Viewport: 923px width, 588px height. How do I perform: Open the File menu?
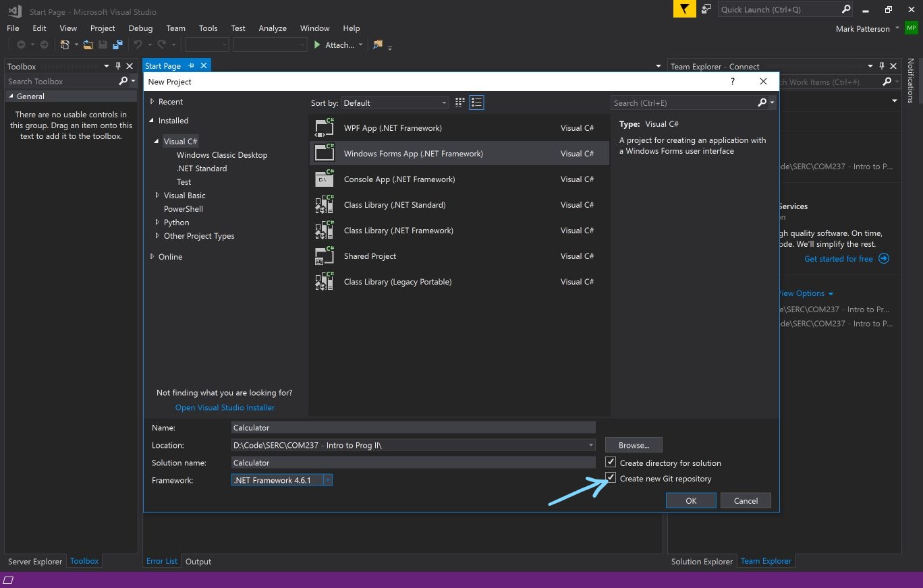(13, 28)
